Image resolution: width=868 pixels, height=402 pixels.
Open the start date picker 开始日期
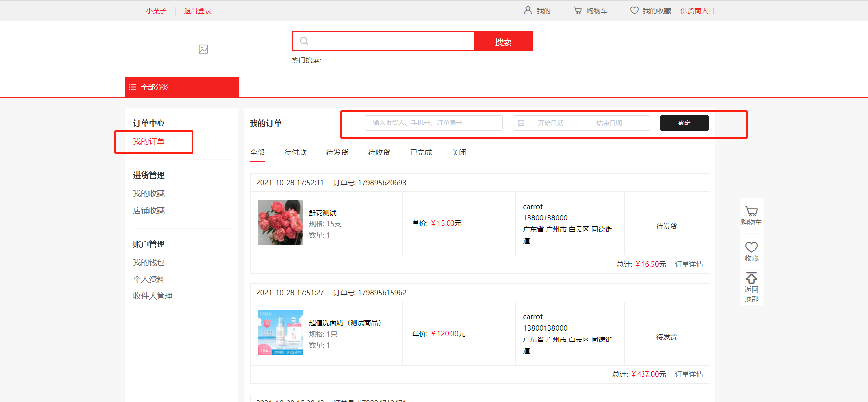550,123
